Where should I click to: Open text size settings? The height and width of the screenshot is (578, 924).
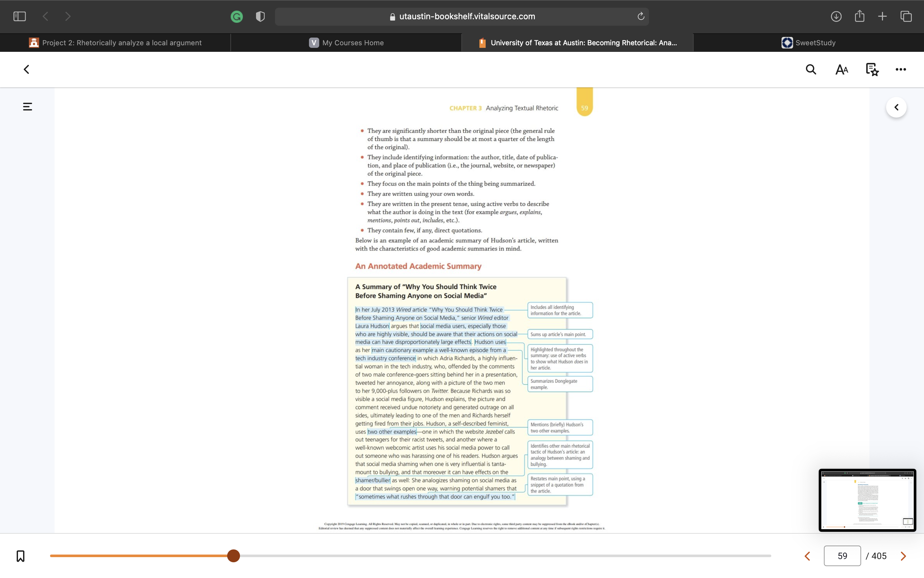[842, 70]
